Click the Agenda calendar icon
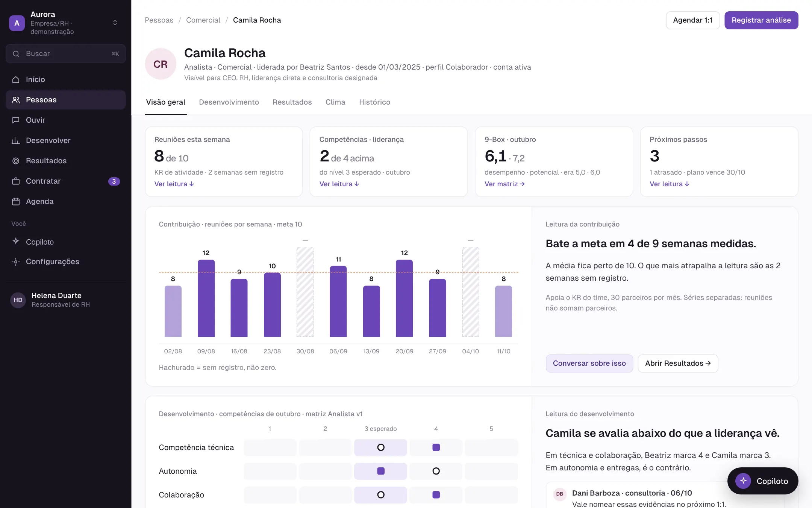Image resolution: width=812 pixels, height=508 pixels. pos(16,201)
